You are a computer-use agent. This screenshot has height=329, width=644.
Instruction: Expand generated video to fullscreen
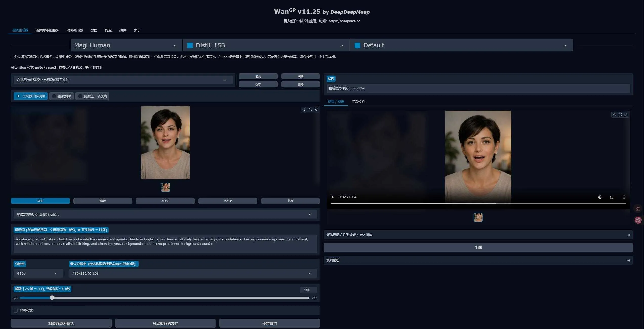pyautogui.click(x=620, y=115)
